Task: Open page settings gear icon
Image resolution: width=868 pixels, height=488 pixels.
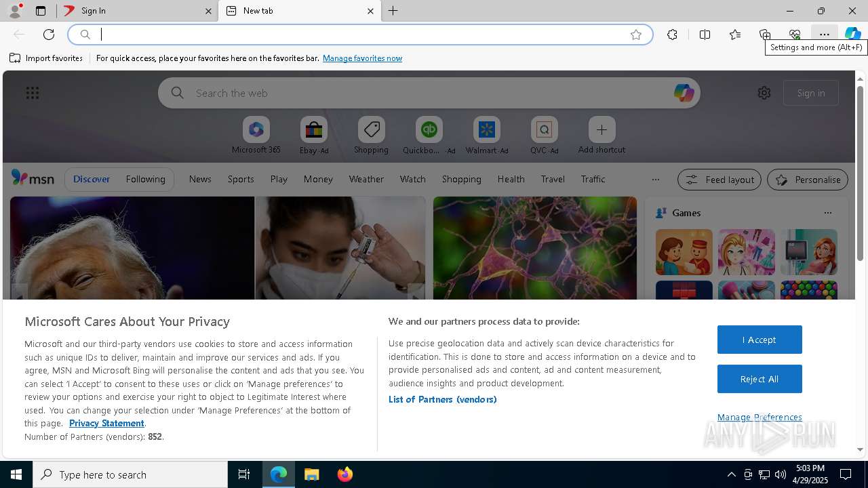Action: tap(764, 93)
